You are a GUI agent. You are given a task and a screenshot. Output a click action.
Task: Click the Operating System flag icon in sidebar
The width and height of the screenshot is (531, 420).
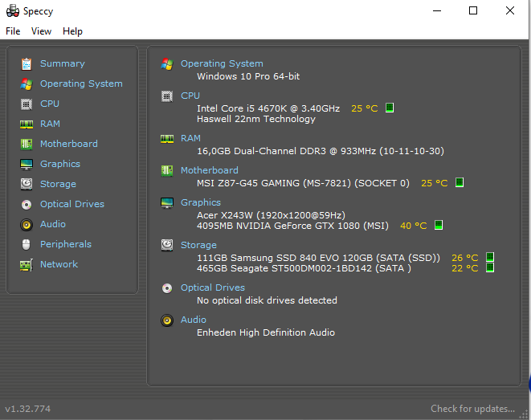(x=27, y=84)
